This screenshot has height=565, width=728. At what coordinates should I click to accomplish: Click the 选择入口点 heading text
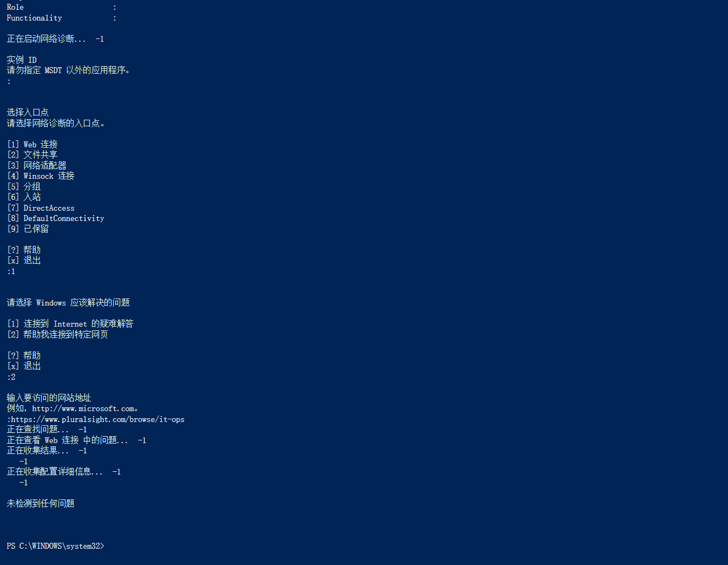pos(28,112)
